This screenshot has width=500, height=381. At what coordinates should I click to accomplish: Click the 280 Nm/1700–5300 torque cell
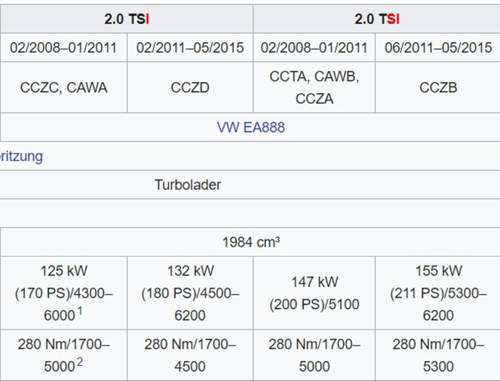pyautogui.click(x=438, y=355)
